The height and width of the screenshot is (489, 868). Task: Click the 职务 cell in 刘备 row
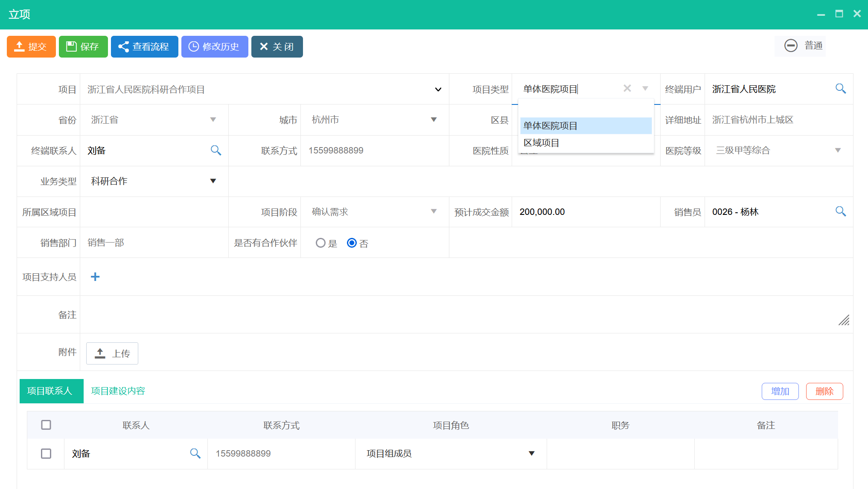pos(620,454)
